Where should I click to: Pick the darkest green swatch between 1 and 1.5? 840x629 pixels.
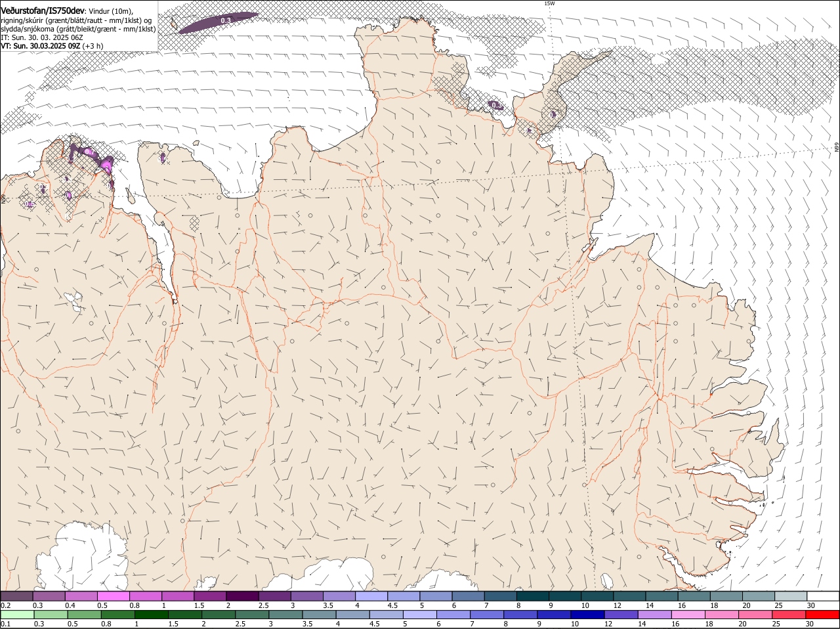(x=151, y=615)
